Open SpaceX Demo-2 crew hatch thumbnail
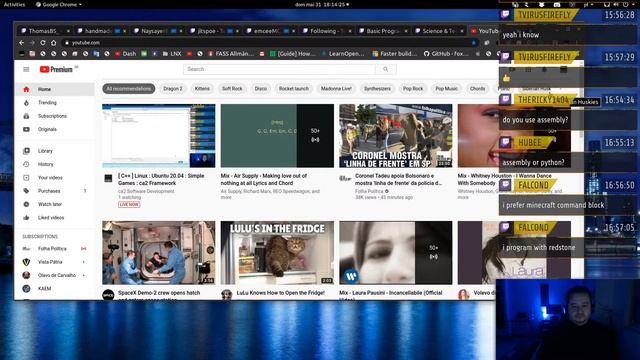Image resolution: width=640 pixels, height=360 pixels. [159, 253]
